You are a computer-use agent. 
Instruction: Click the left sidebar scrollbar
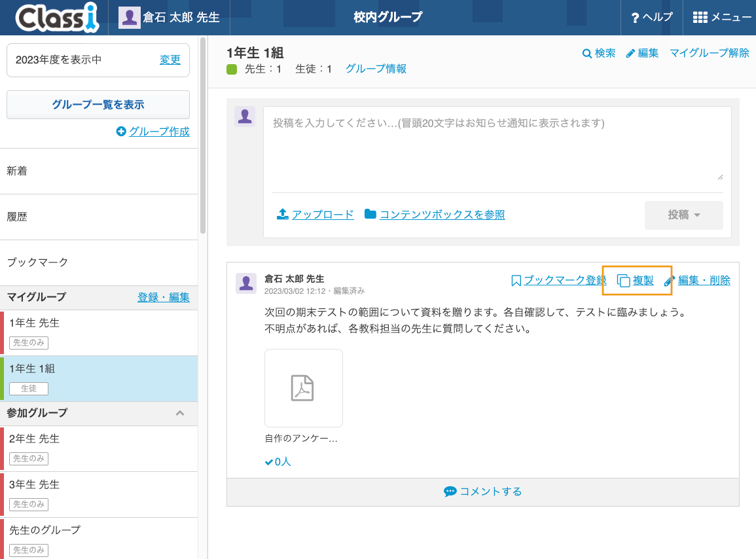click(203, 135)
